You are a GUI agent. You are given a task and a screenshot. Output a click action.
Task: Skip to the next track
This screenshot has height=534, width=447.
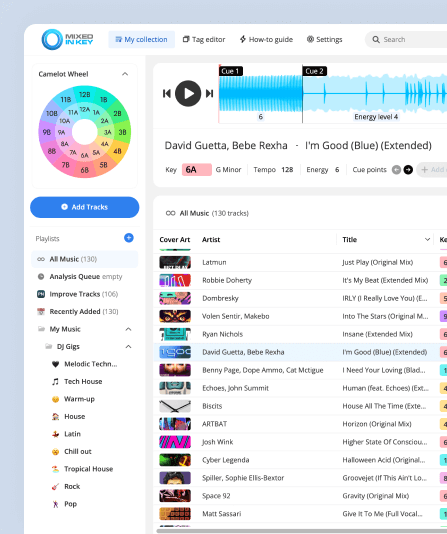point(209,93)
